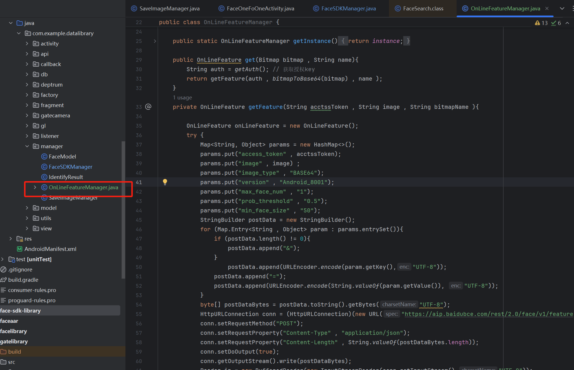Viewport: 575px width, 372px height.
Task: Open the .gitignore file
Action: (20, 270)
